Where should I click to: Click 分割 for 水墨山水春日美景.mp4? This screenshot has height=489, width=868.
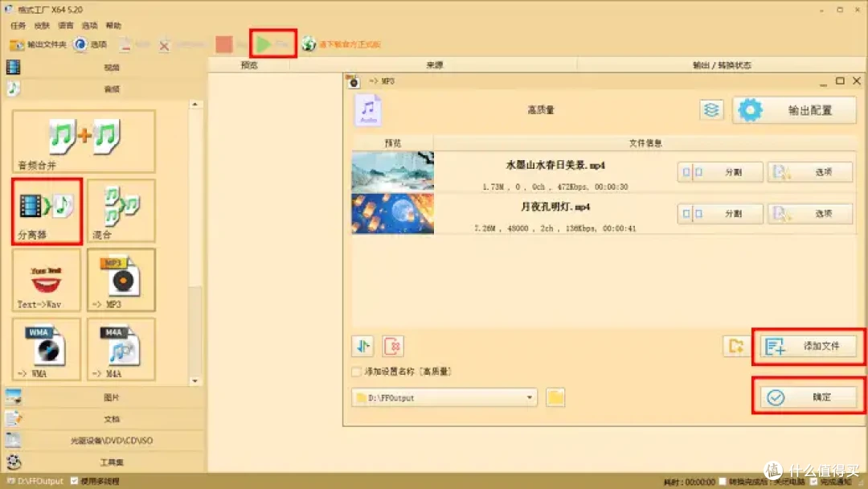pyautogui.click(x=720, y=172)
